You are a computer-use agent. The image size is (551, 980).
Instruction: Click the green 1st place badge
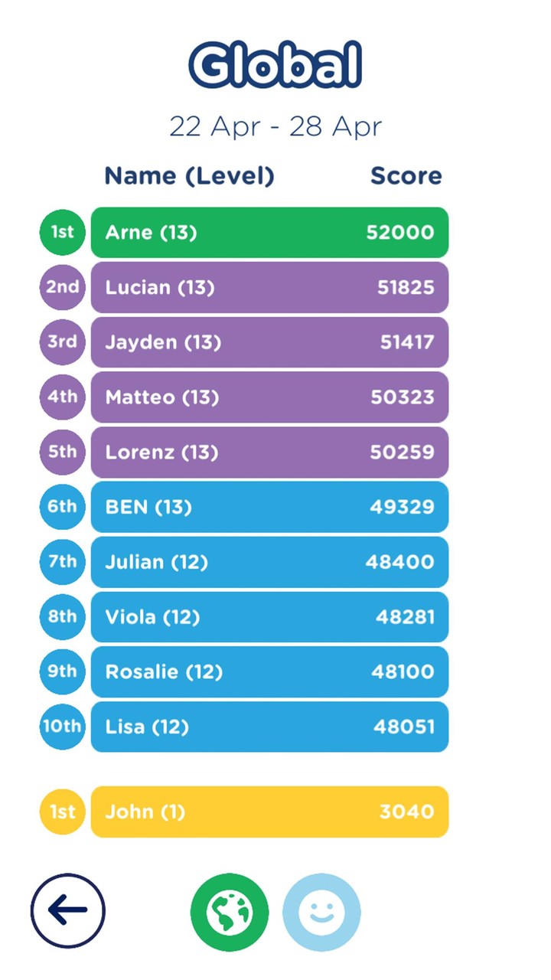coord(62,232)
